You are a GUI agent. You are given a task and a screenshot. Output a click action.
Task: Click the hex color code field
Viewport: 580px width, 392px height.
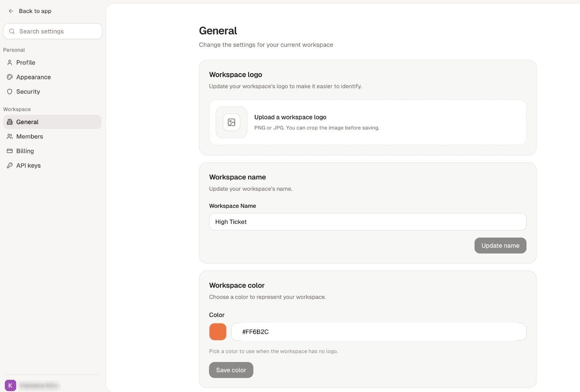tap(379, 332)
